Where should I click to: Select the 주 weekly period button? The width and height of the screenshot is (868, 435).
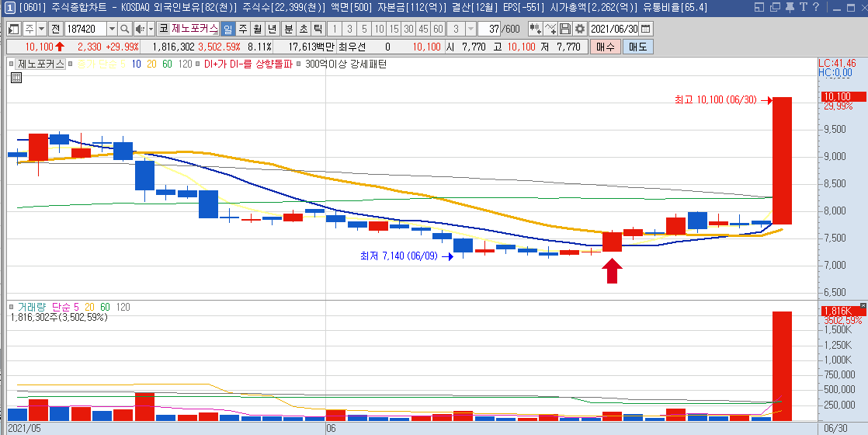[x=242, y=29]
